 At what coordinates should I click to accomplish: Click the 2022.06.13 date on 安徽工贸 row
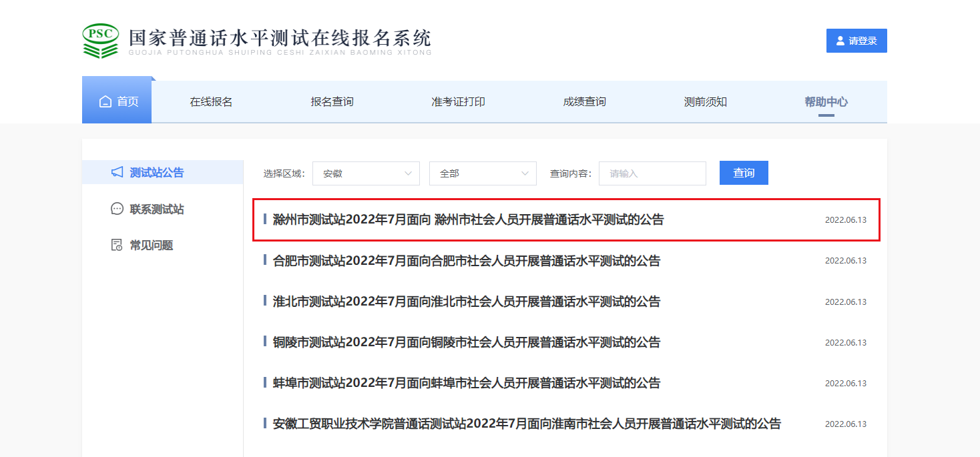point(846,424)
